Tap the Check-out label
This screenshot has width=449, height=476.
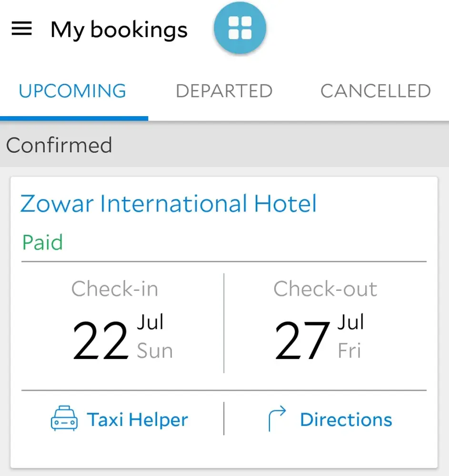(x=325, y=289)
